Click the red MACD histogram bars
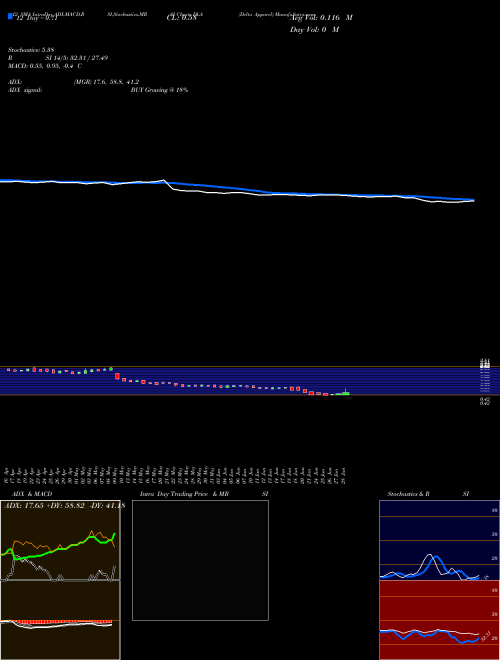Image resolution: width=500 pixels, height=660 pixels. [63, 622]
